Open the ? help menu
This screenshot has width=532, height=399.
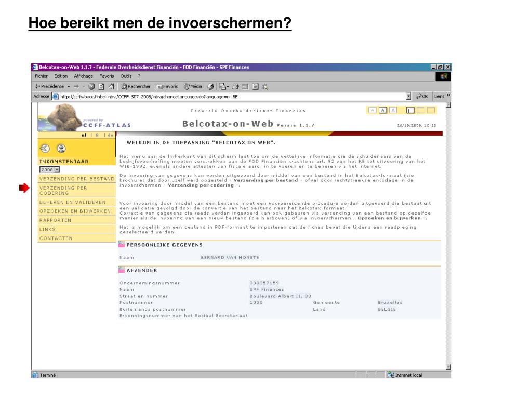click(x=139, y=76)
